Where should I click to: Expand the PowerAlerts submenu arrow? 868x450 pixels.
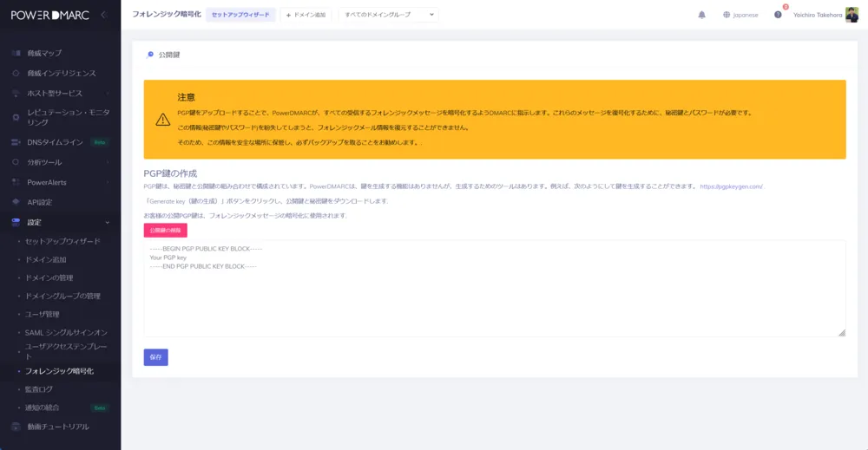pos(108,182)
